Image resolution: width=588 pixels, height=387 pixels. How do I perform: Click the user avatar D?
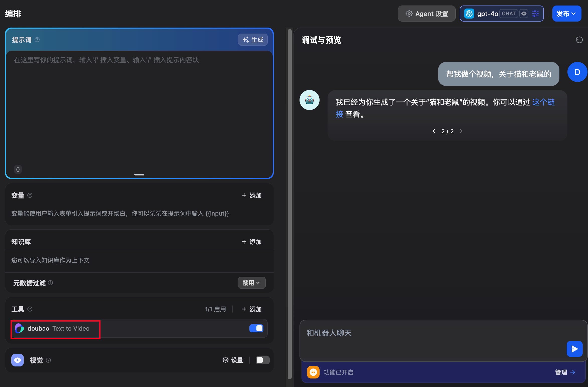(x=577, y=72)
